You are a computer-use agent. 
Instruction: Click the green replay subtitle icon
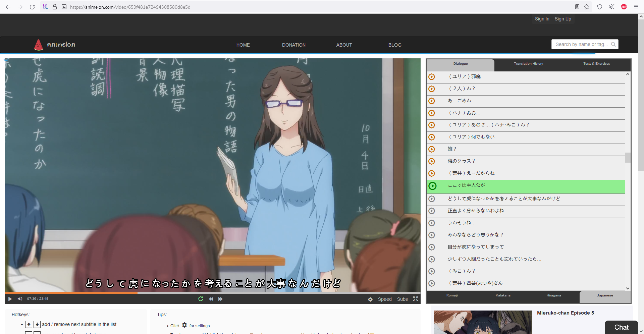pyautogui.click(x=201, y=299)
